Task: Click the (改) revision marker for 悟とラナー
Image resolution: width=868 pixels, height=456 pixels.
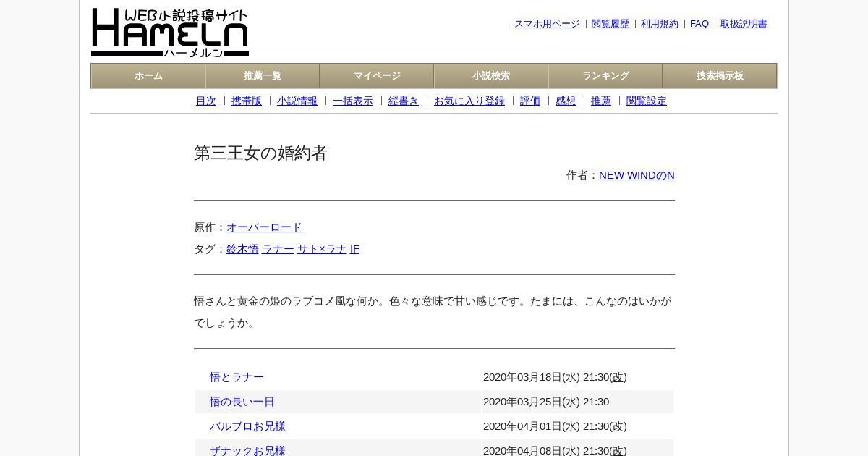Action: [x=618, y=377]
